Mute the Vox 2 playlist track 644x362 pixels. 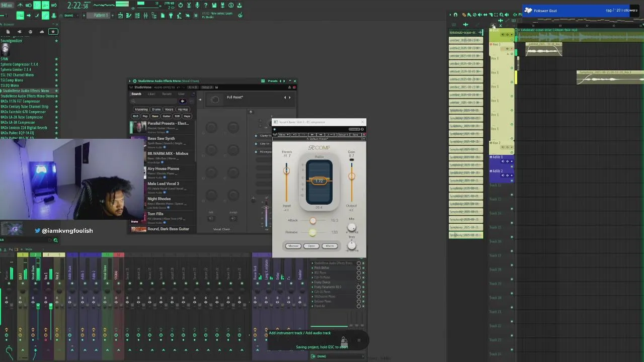512,152
